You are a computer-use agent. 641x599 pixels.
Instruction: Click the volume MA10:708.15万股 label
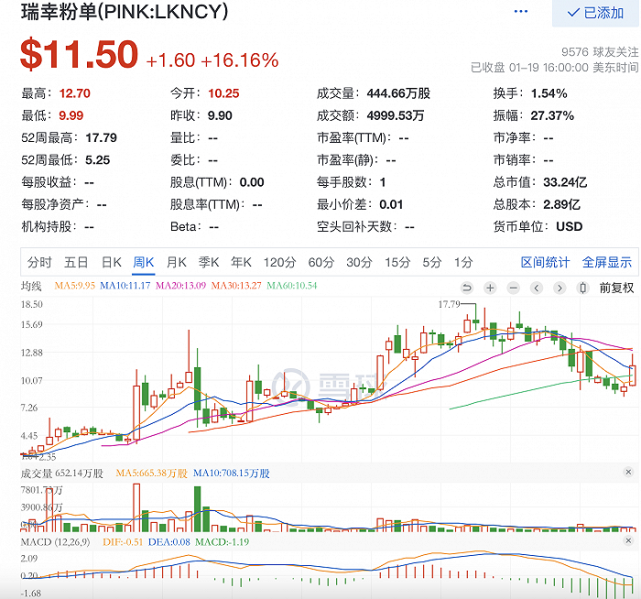231,473
